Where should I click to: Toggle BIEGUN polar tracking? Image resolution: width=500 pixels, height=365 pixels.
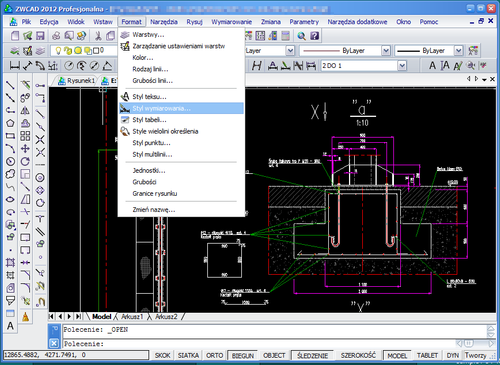pyautogui.click(x=243, y=356)
